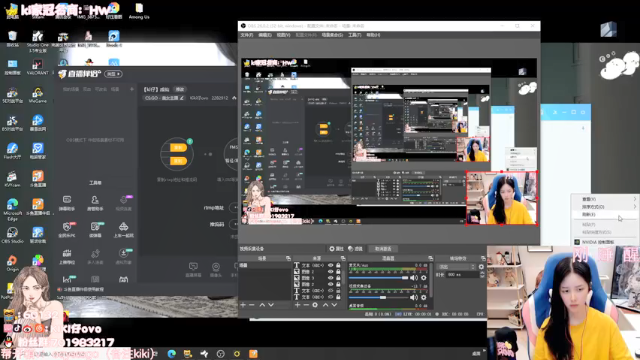Select the VALORANT desktop shortcut
The image size is (640, 360).
point(38,67)
